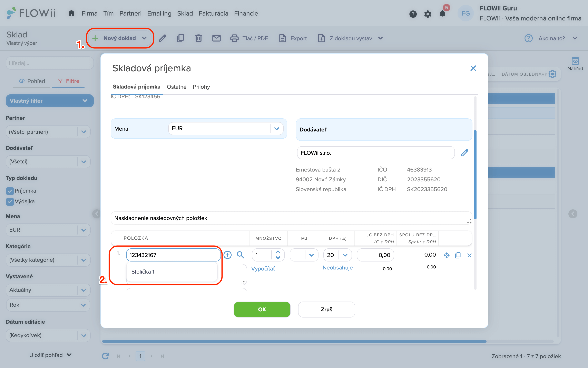Open the Partneri menu
The image size is (588, 368).
[x=130, y=13]
